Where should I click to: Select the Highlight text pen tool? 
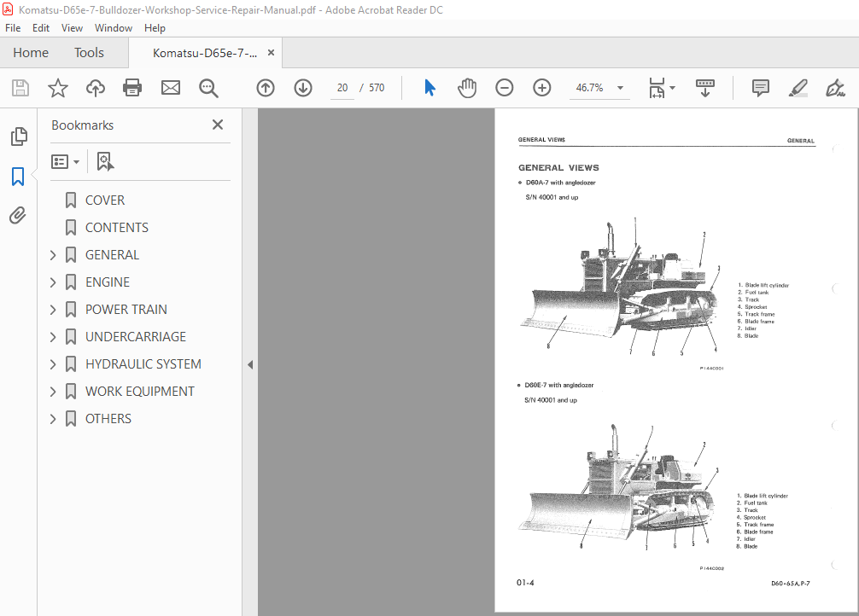(x=798, y=88)
